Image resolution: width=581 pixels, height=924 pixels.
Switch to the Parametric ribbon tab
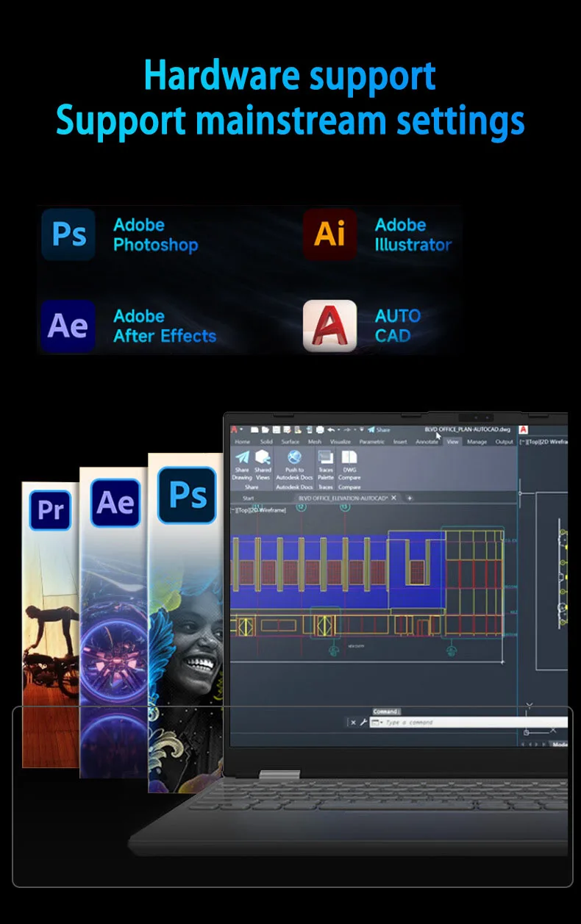point(372,442)
